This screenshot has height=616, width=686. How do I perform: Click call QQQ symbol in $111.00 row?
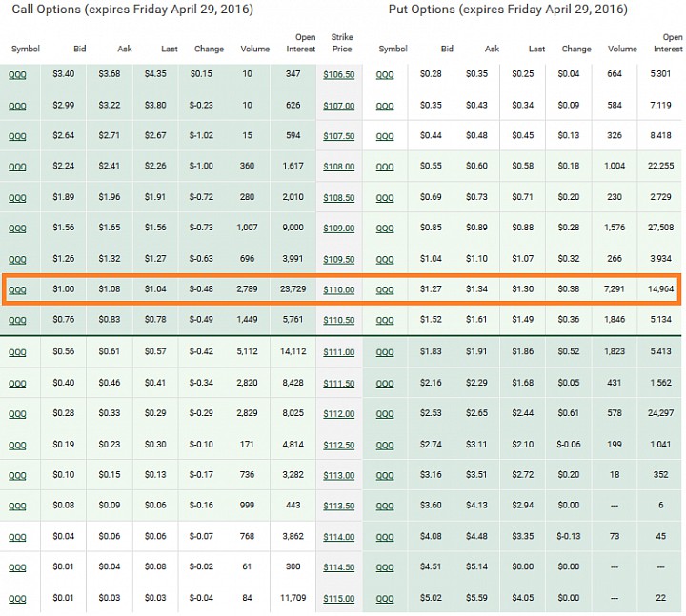tap(17, 352)
